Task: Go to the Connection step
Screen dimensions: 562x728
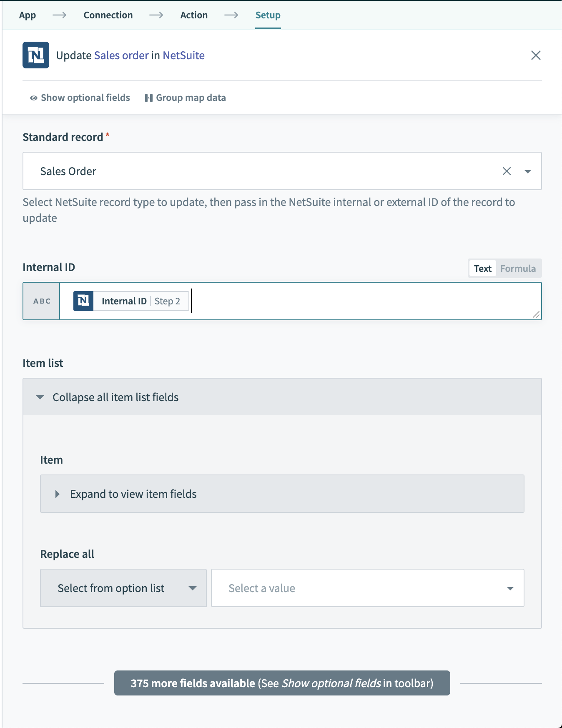Action: point(108,15)
